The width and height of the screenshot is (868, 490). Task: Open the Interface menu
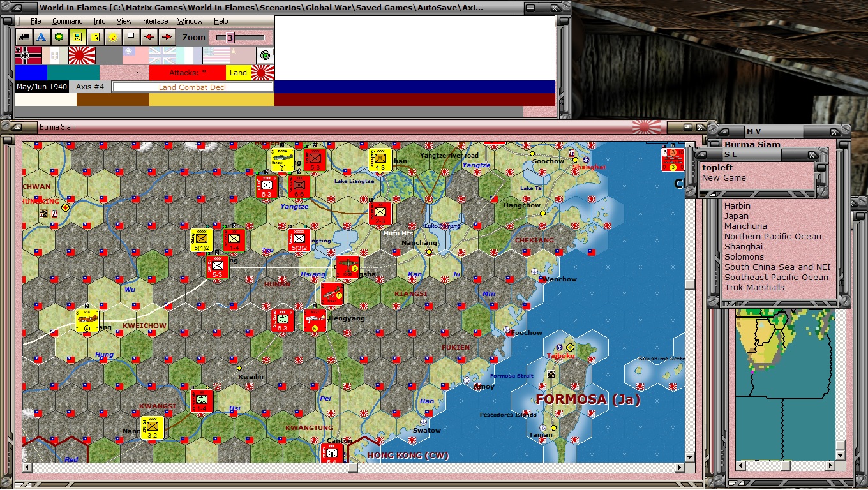click(x=154, y=21)
